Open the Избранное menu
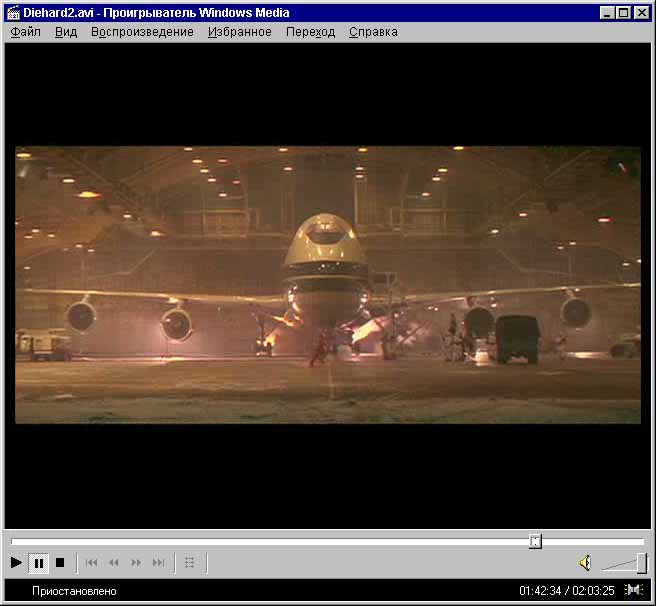Image resolution: width=656 pixels, height=606 pixels. [x=240, y=32]
